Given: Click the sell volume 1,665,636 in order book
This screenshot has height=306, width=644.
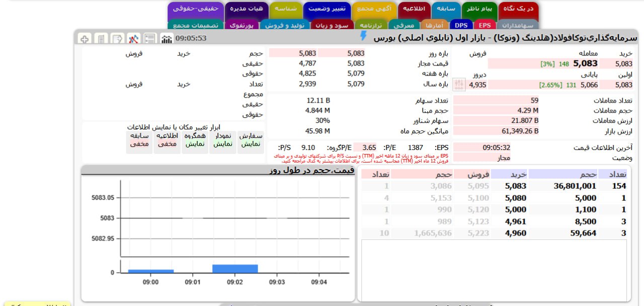Looking at the screenshot, I should (x=433, y=233).
